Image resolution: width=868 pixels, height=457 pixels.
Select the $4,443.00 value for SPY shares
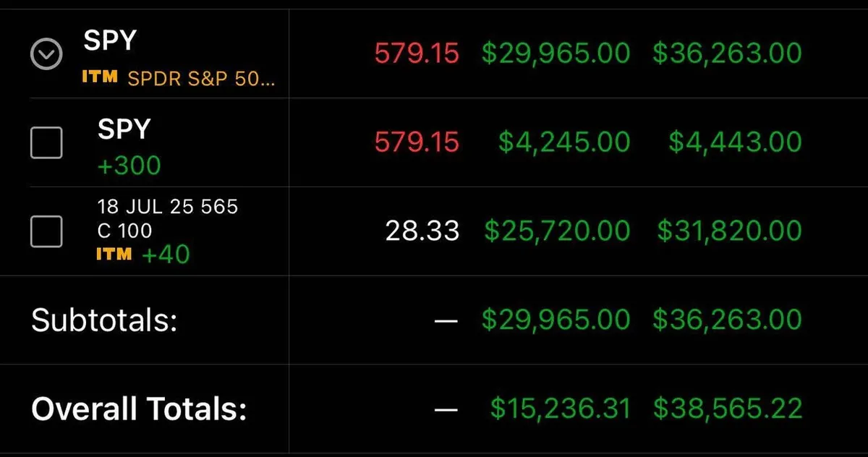click(x=734, y=142)
